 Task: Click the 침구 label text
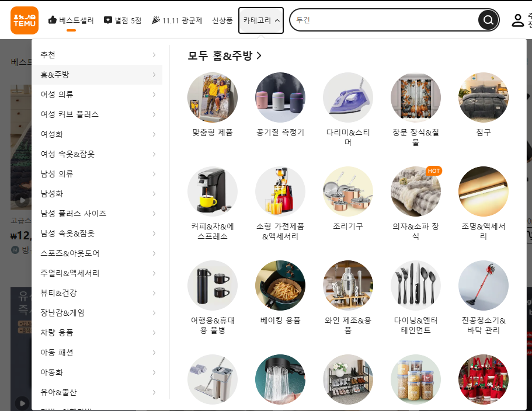484,133
